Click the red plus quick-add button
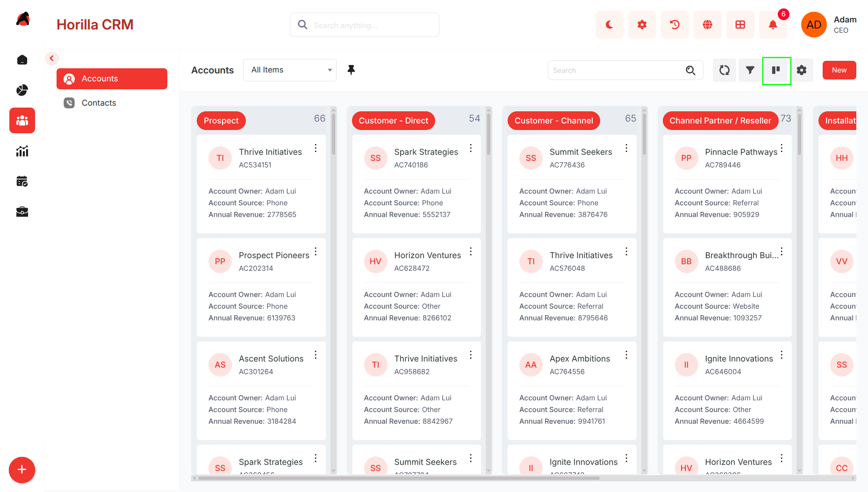 [22, 470]
